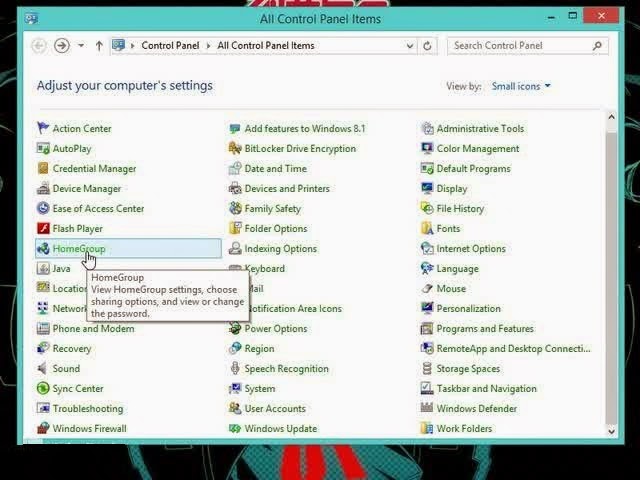Open the HomeGroup link
Screen dimensions: 640x480
click(79, 249)
